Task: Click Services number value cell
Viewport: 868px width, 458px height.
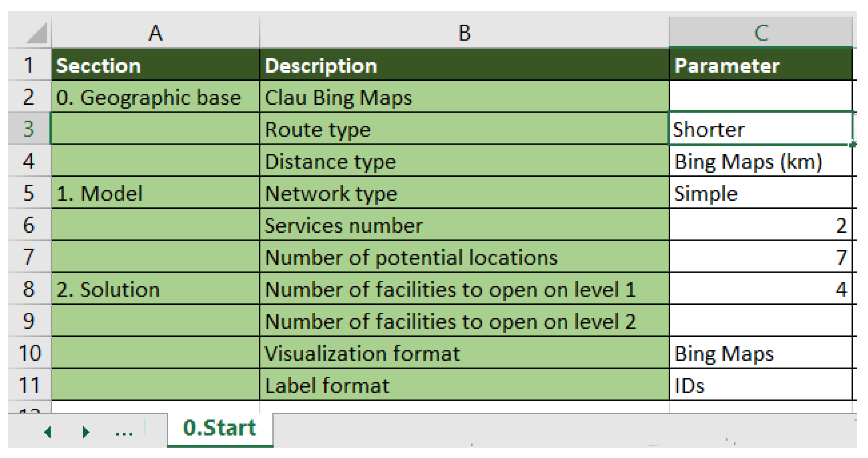Action: click(761, 225)
